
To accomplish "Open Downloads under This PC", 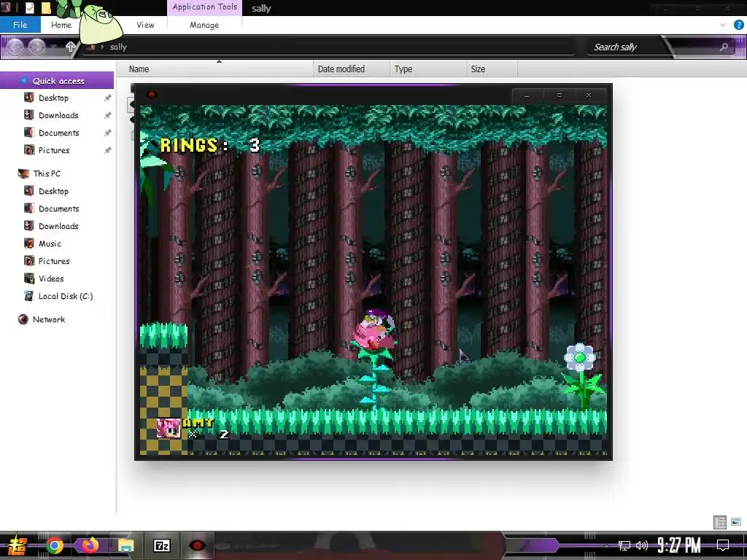I will click(58, 226).
